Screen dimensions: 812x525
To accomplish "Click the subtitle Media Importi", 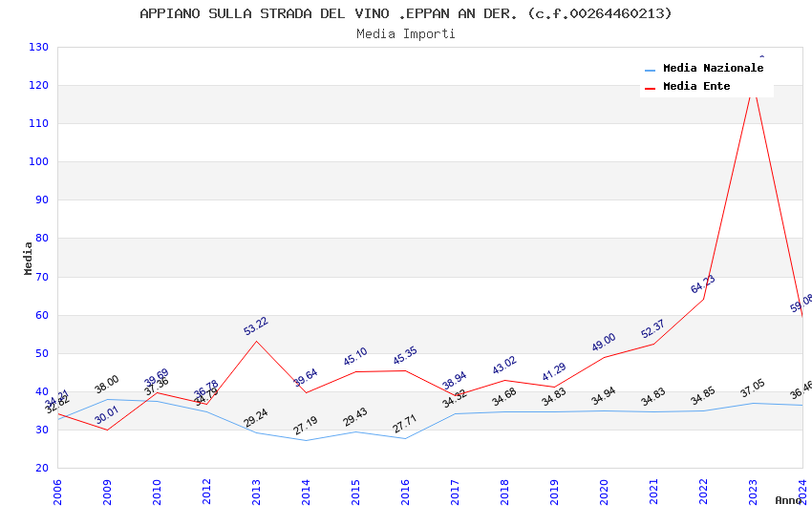I will 405,34.
